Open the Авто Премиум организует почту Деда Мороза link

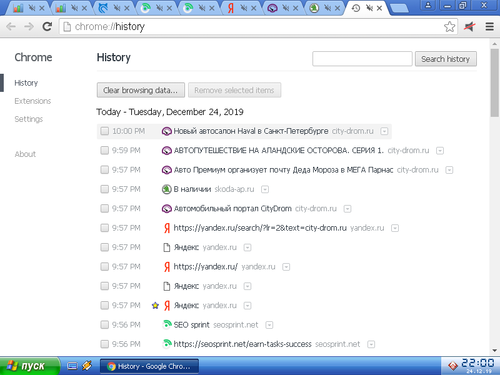(283, 170)
